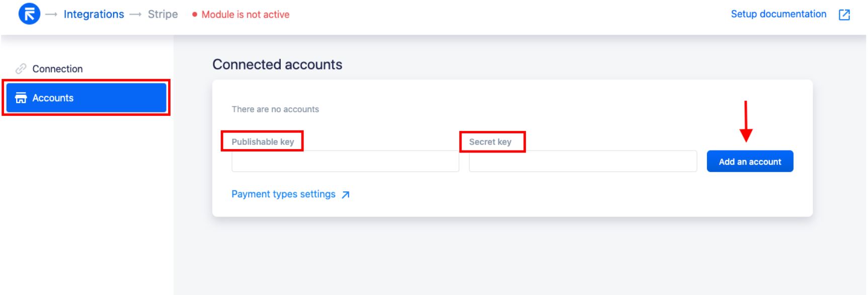
Task: Click the blue logo icon
Action: point(29,14)
